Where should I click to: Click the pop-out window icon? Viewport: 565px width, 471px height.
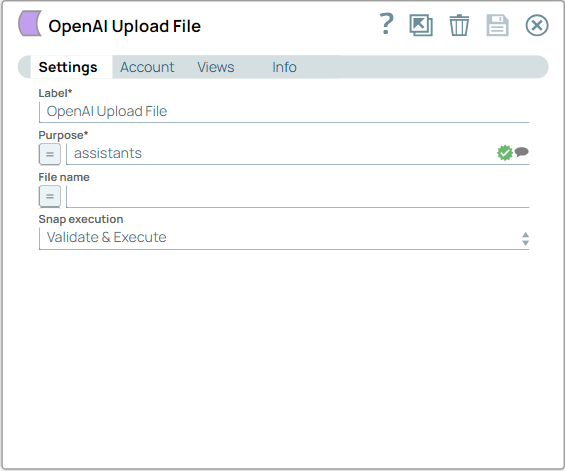(x=421, y=25)
